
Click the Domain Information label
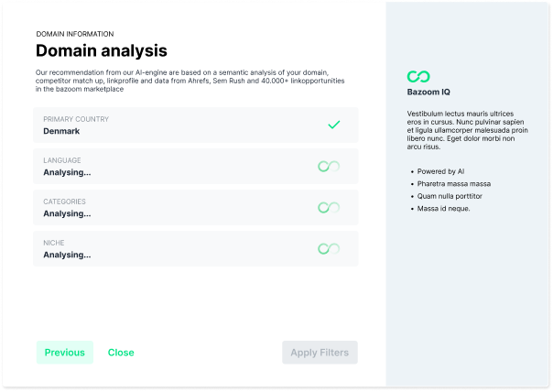[x=75, y=34]
